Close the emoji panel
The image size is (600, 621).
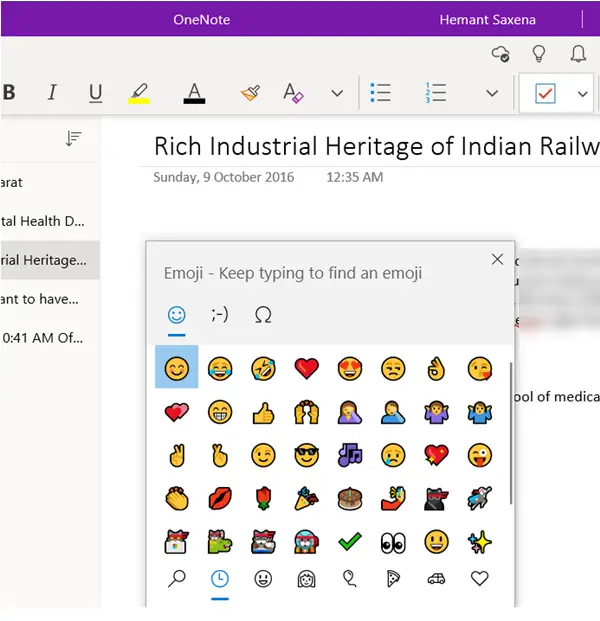(497, 259)
